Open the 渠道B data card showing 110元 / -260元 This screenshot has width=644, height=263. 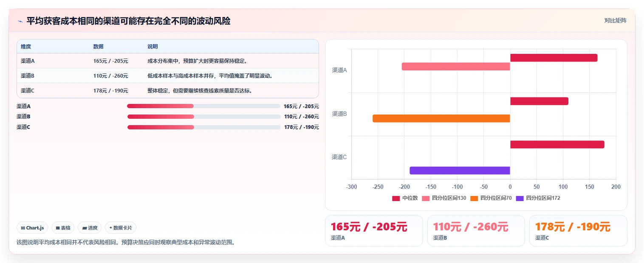tap(476, 231)
